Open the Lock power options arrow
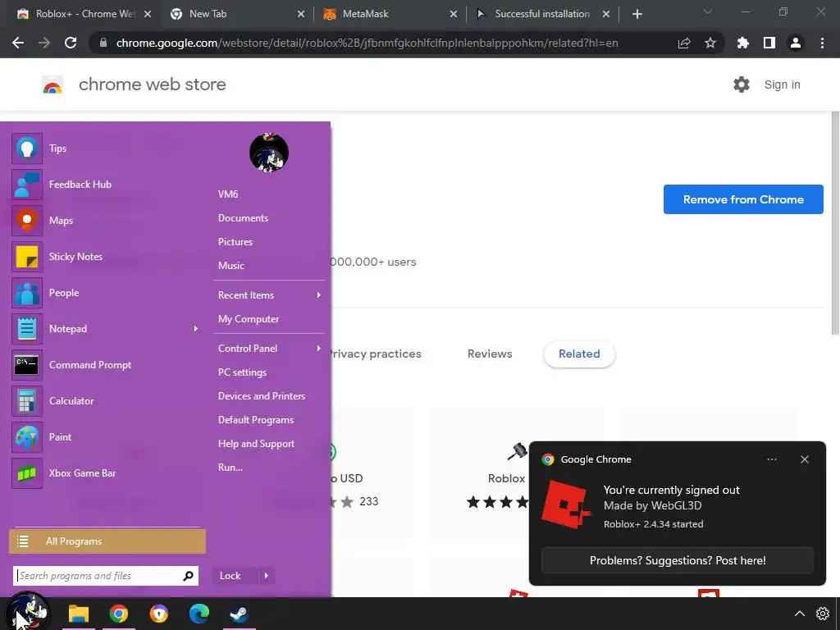The width and height of the screenshot is (840, 630). (x=267, y=576)
